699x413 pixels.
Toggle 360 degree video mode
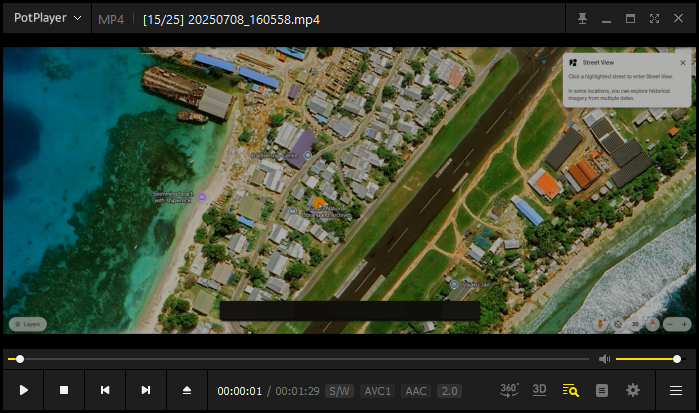pos(509,390)
